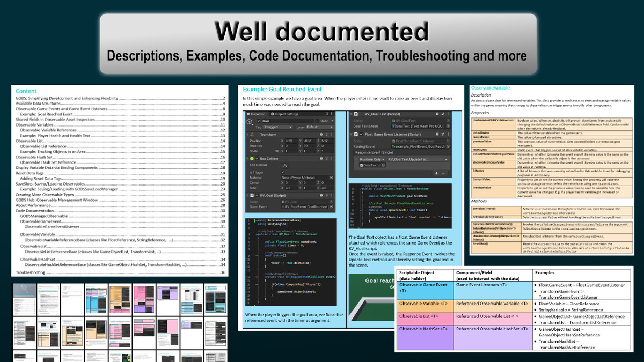Click the ObservableVariable heading text
This screenshot has height=362, width=644.
click(x=490, y=87)
